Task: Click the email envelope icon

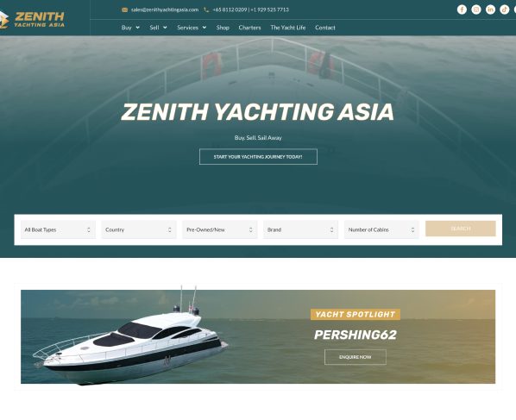Action: (125, 9)
